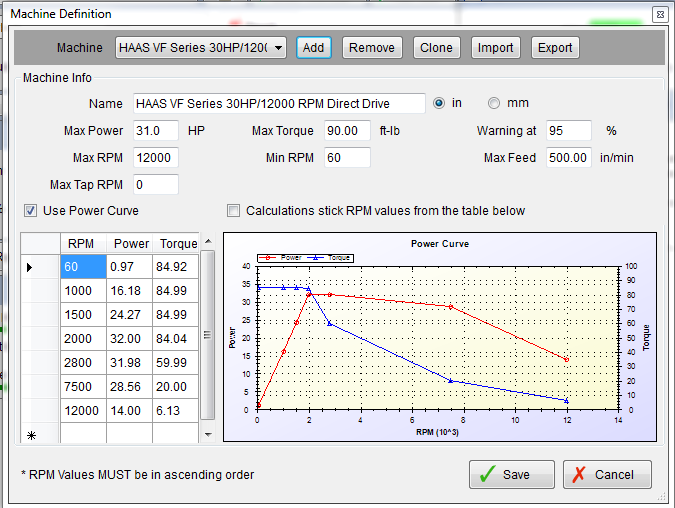675x508 pixels.
Task: Click the RPM column header
Action: click(83, 244)
